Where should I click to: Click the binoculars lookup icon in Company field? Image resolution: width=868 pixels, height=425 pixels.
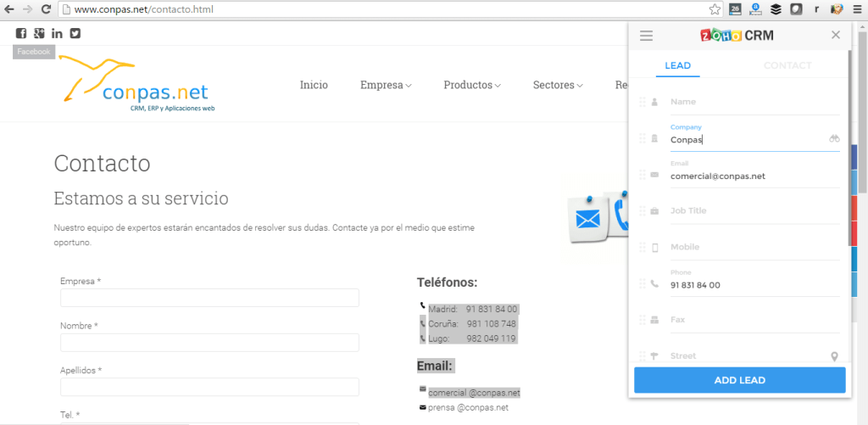[834, 138]
